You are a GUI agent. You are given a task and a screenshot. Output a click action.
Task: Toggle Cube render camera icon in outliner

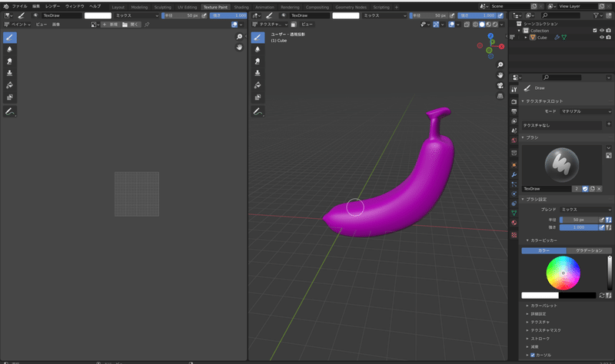coord(608,38)
